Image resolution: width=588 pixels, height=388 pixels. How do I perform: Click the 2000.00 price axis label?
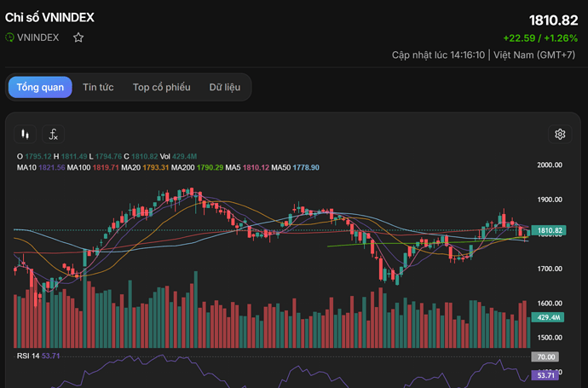pyautogui.click(x=550, y=165)
